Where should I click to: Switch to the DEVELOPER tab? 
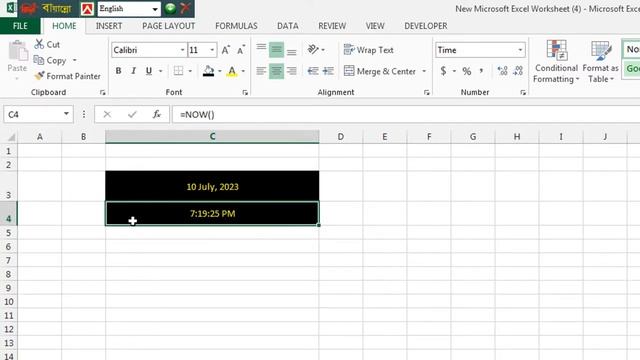tap(426, 26)
